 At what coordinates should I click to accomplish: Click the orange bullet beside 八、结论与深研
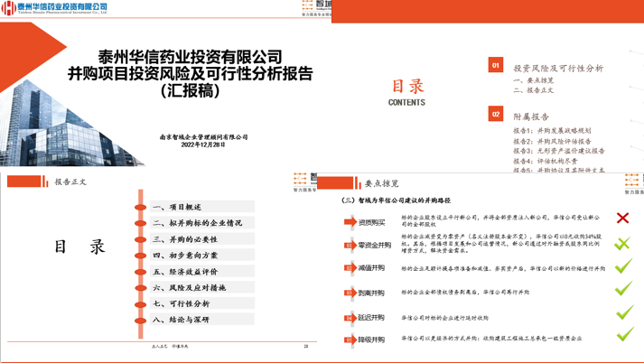click(x=141, y=321)
